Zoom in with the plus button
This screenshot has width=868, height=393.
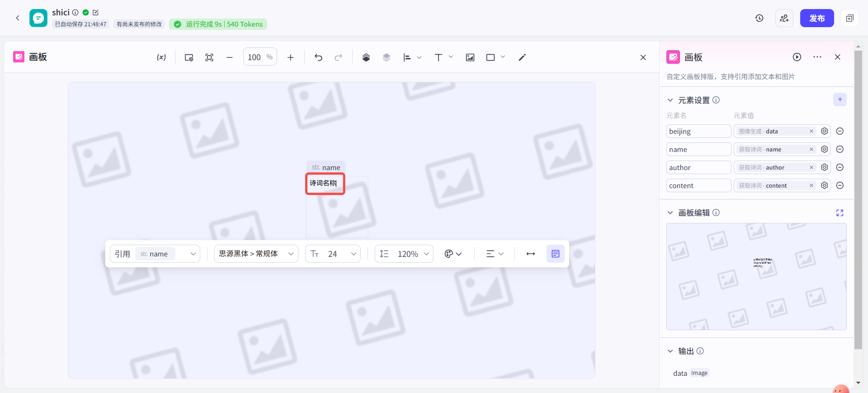[291, 57]
